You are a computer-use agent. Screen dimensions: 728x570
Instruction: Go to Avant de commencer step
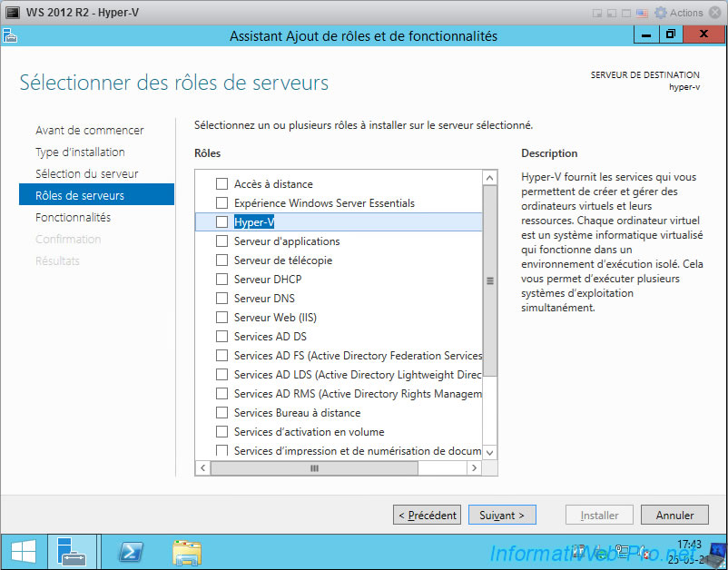(90, 130)
